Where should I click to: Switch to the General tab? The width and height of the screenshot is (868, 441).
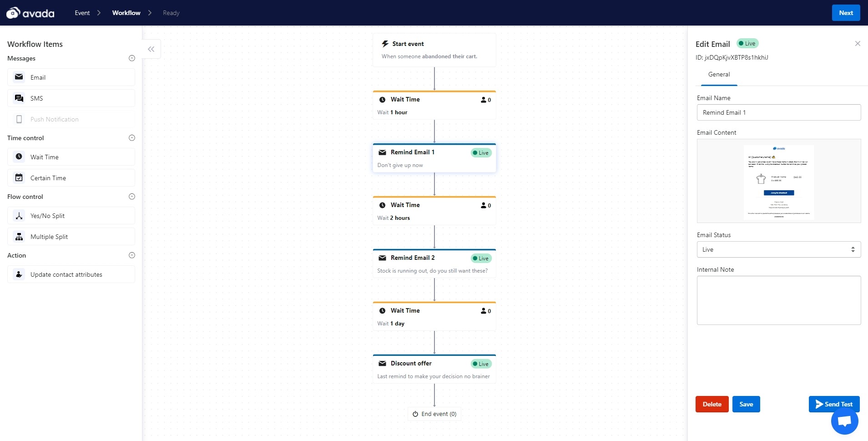(x=719, y=75)
